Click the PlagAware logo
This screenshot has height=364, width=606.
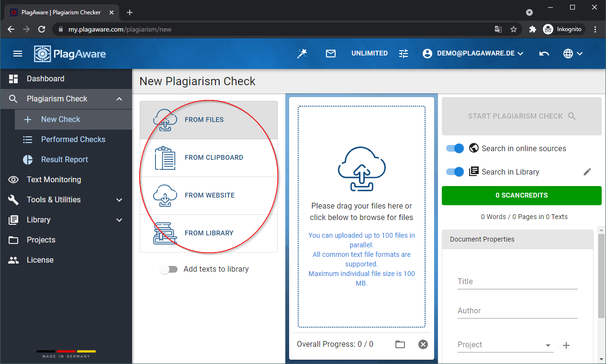click(x=70, y=54)
